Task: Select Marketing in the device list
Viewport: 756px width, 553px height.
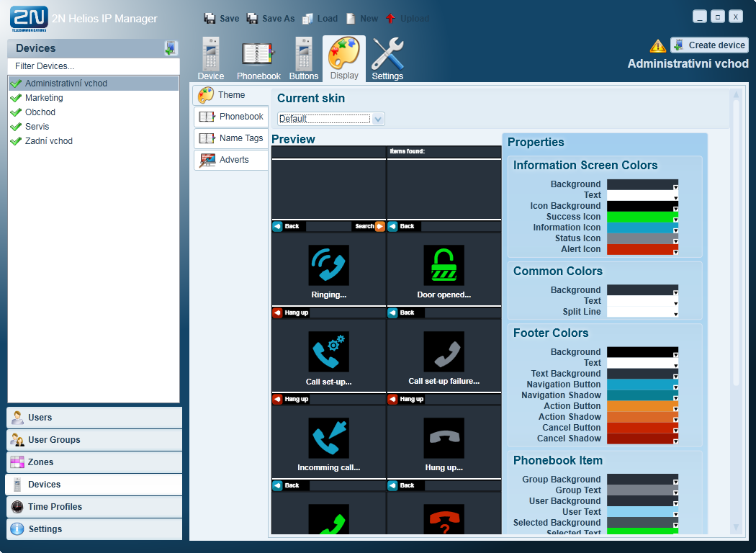Action: click(93, 98)
